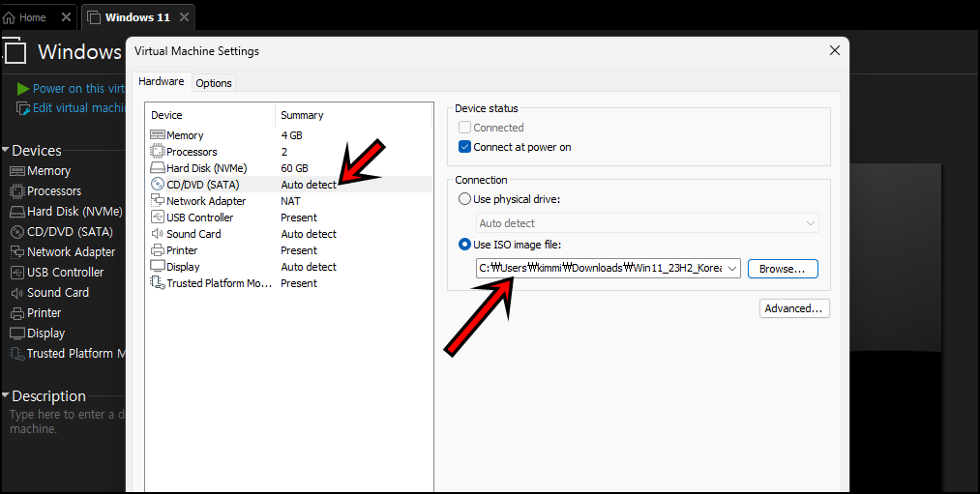Select the Use ISO image file radio button
980x494 pixels.
(x=464, y=245)
